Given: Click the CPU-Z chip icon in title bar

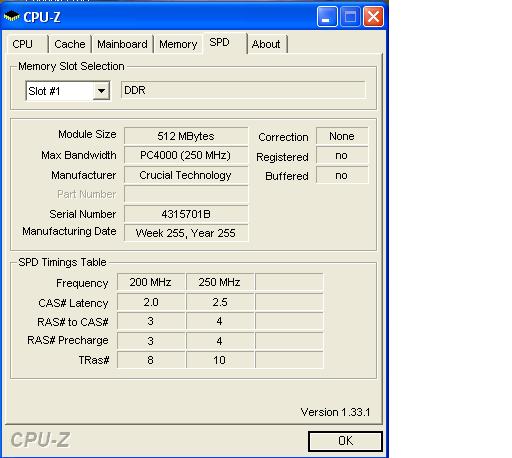Looking at the screenshot, I should [11, 16].
